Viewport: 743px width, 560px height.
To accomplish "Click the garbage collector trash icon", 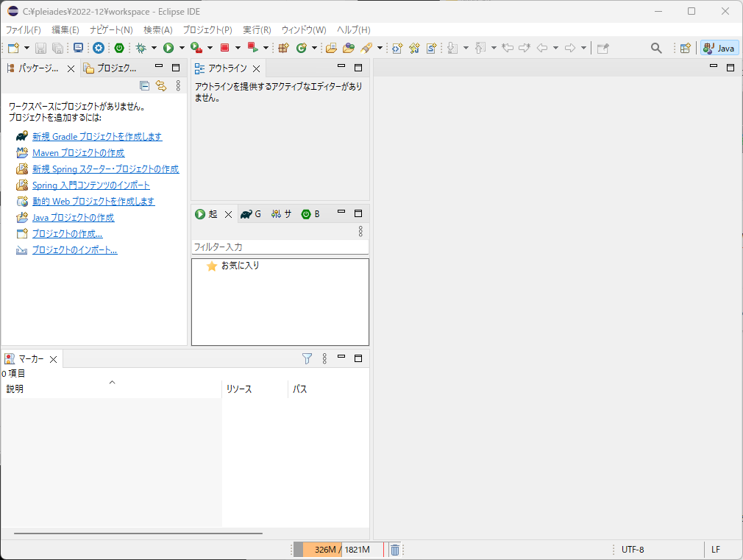I will (395, 550).
